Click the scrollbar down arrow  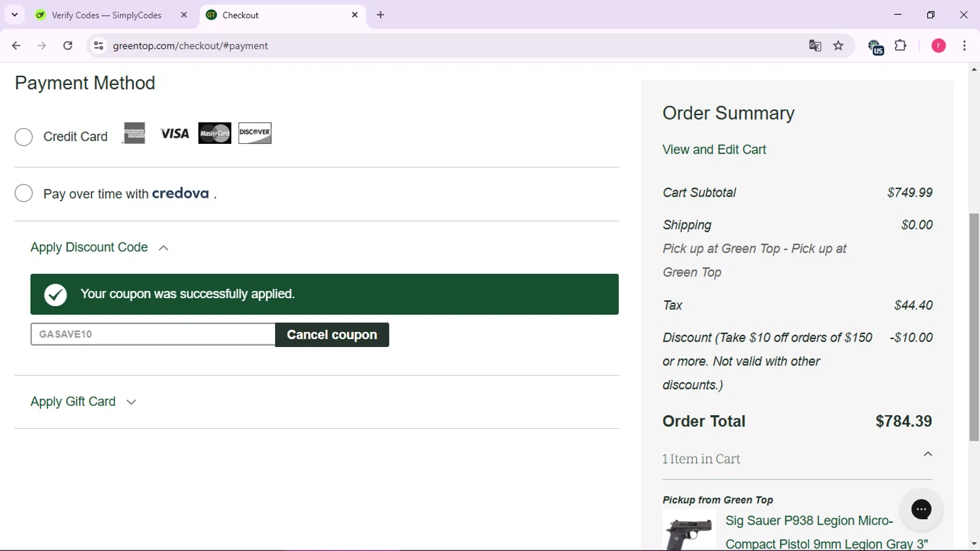tap(974, 544)
